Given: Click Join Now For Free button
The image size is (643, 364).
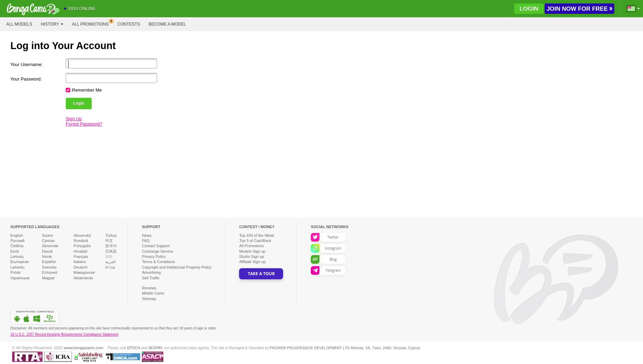Looking at the screenshot, I should point(579,9).
